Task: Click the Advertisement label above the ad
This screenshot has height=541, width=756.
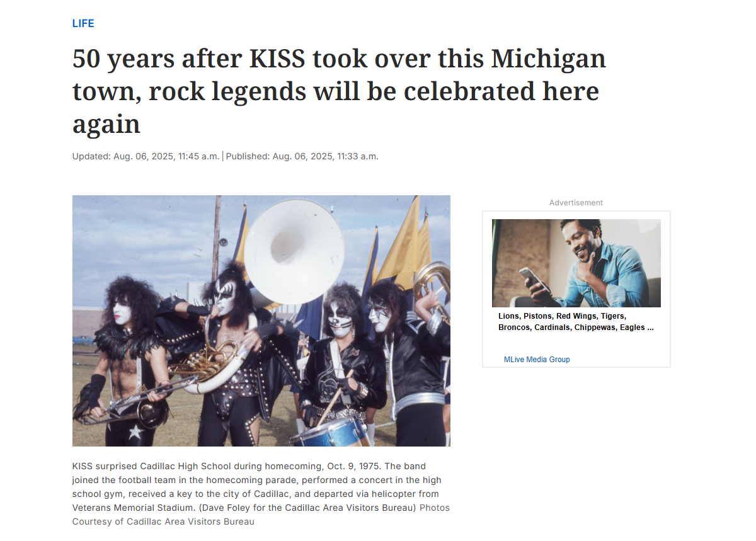Action: coord(576,203)
